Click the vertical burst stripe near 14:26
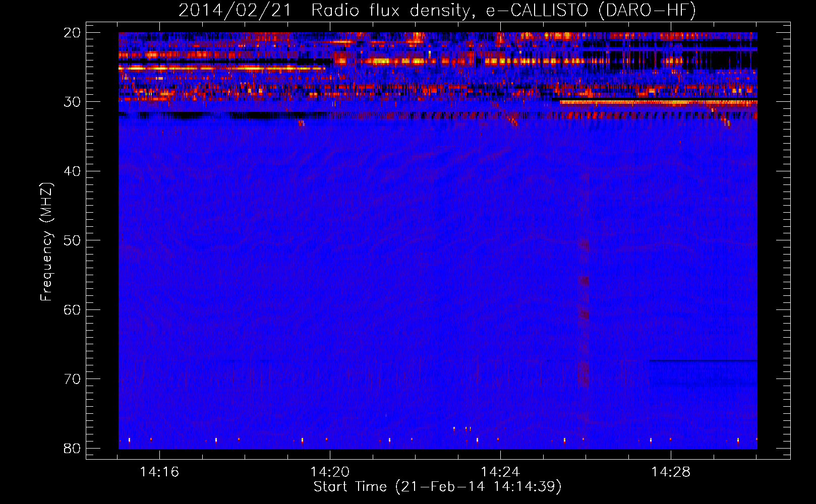 584,297
